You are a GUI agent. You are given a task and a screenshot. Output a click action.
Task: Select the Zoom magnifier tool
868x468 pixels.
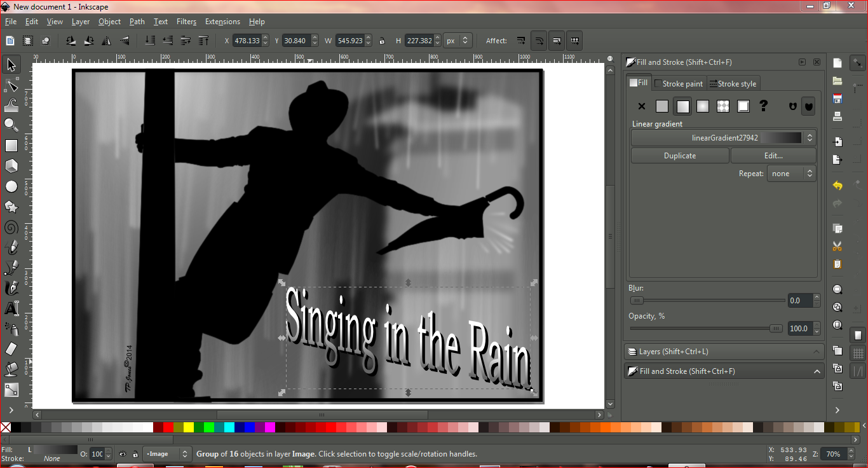click(11, 125)
